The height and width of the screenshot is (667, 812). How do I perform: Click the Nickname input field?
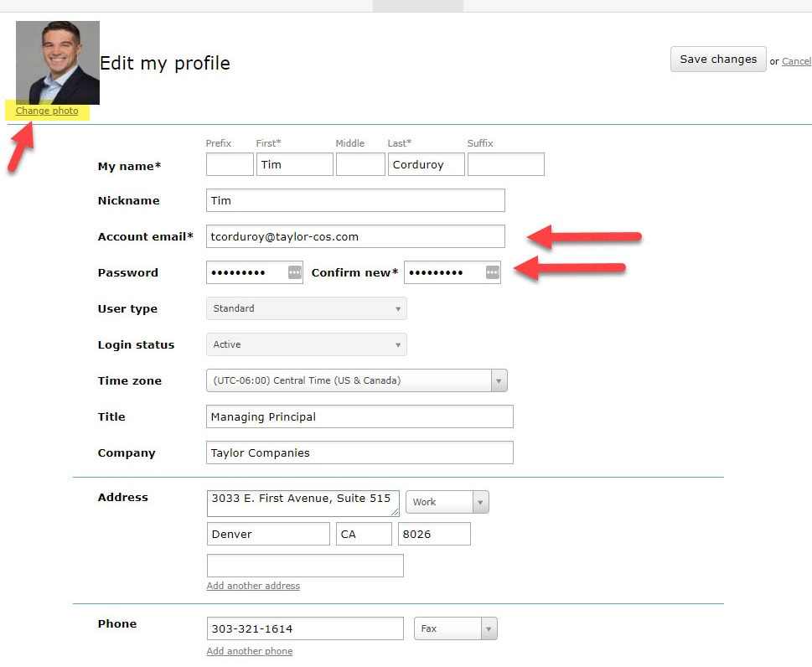coord(355,200)
